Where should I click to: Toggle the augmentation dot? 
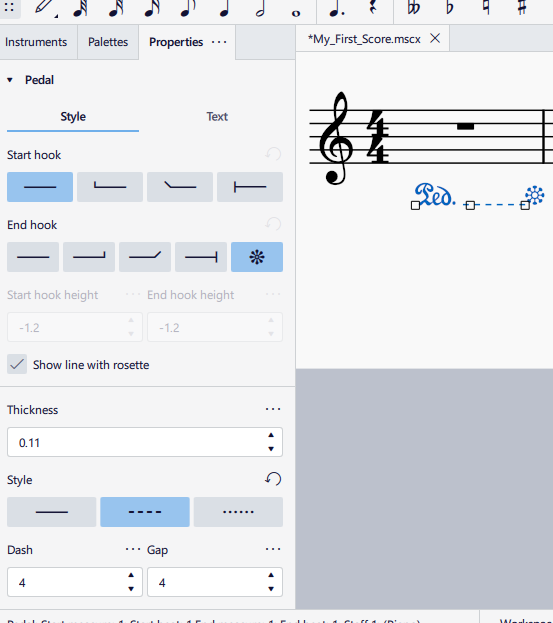pyautogui.click(x=337, y=10)
